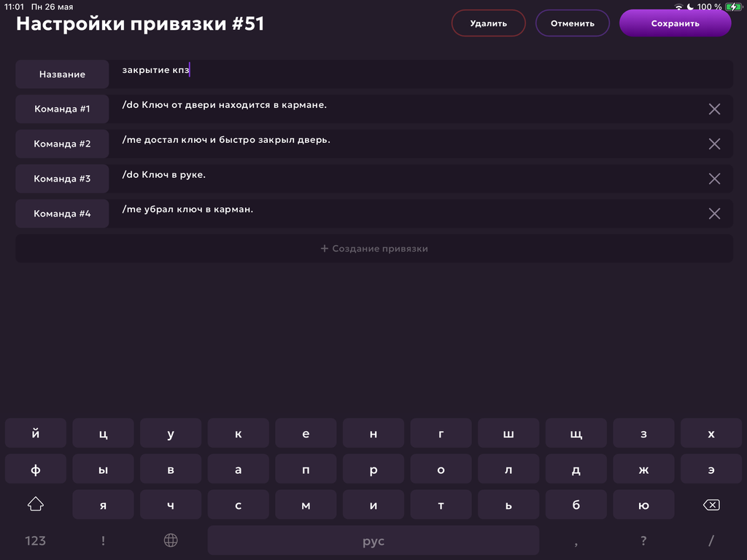This screenshot has width=747, height=560.
Task: Tap the п key
Action: pos(306,469)
